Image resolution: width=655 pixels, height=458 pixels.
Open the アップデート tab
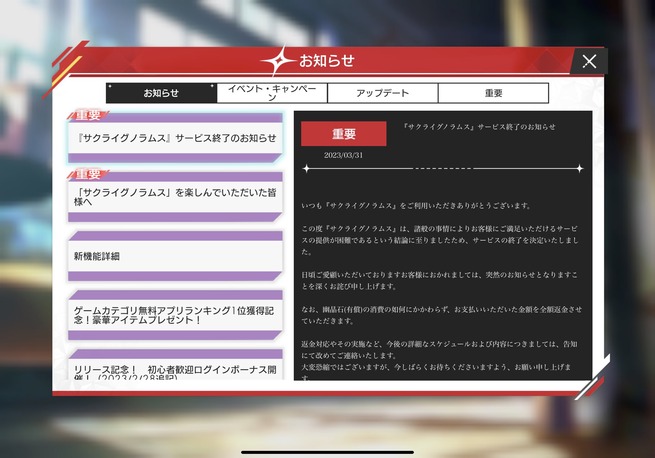(383, 93)
